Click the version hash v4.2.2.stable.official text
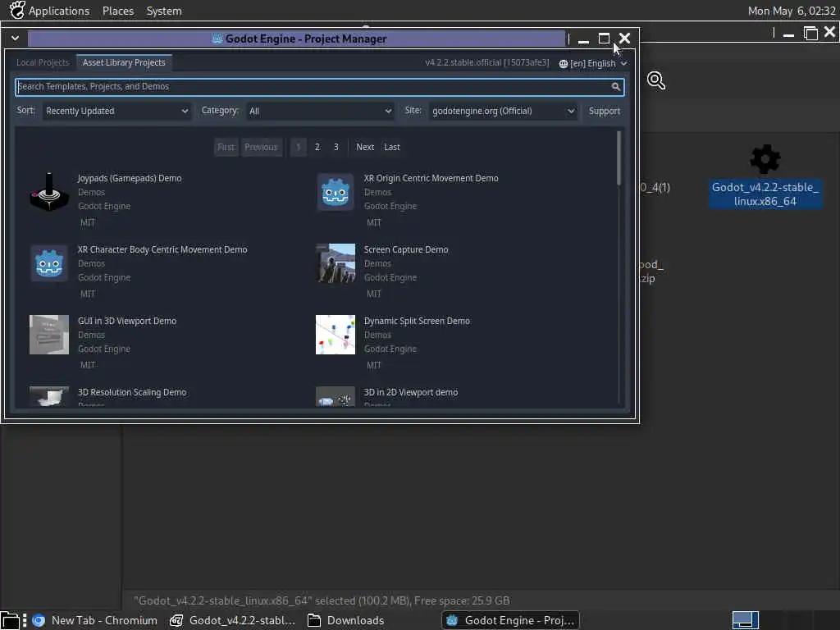 487,62
